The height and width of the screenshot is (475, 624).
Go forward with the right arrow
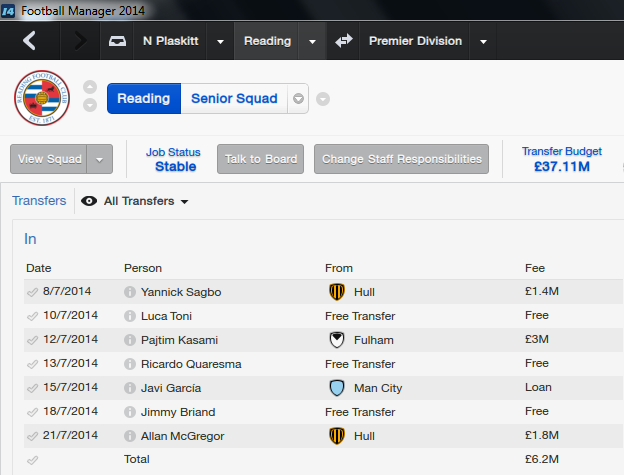coord(80,41)
